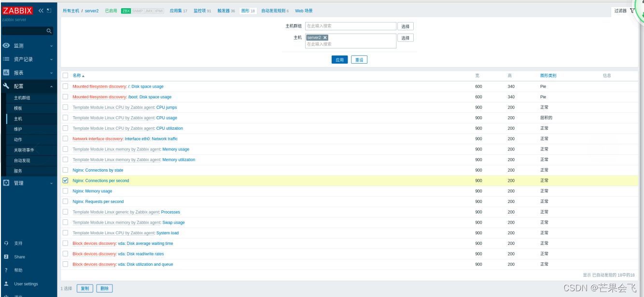The image size is (644, 297).
Task: Uncheck Nginx: Connections per second checkbox
Action: (65, 180)
